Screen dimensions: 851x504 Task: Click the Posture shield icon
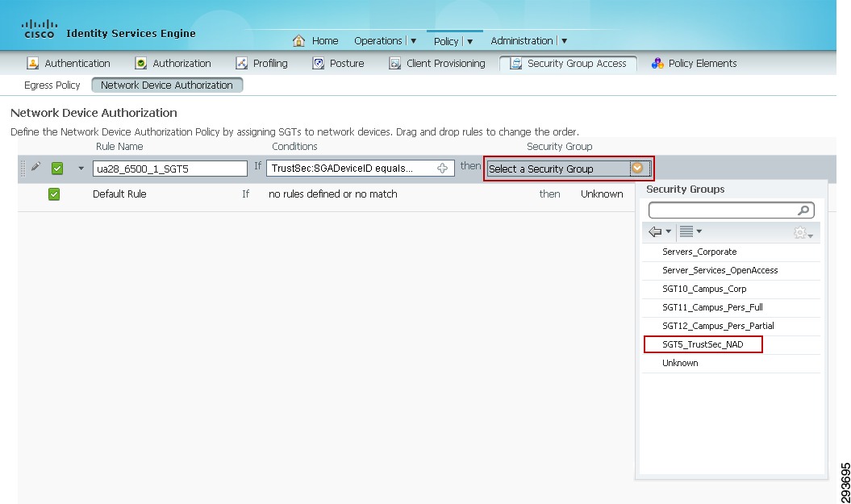[318, 64]
